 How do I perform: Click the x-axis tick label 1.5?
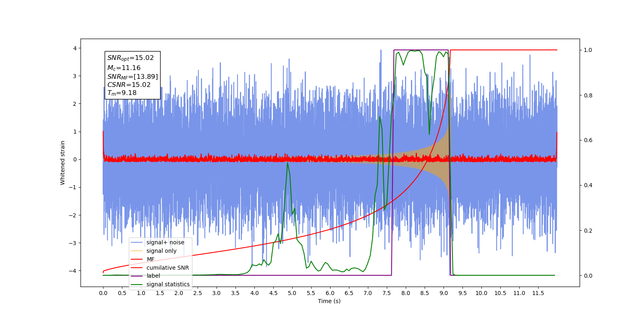160,293
